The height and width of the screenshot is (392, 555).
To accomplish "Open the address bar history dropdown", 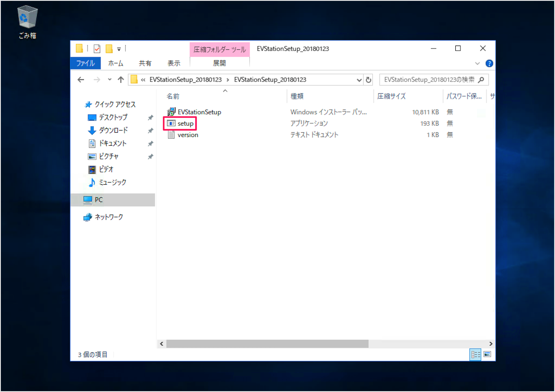I will 359,80.
